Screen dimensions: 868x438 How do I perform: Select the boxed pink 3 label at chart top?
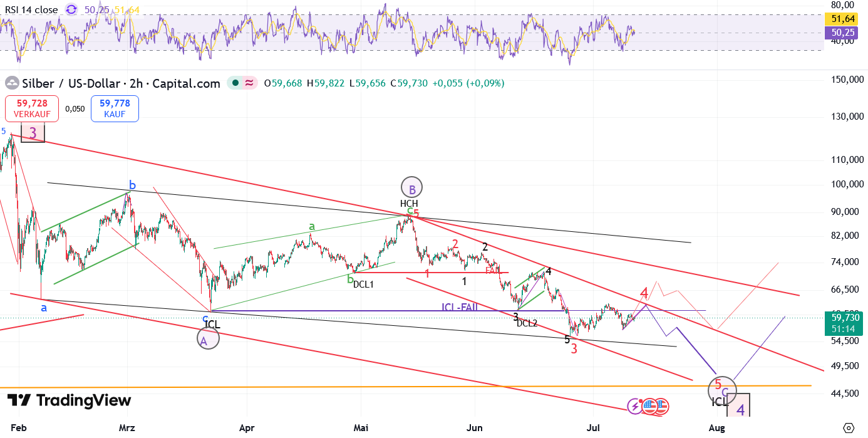click(33, 132)
